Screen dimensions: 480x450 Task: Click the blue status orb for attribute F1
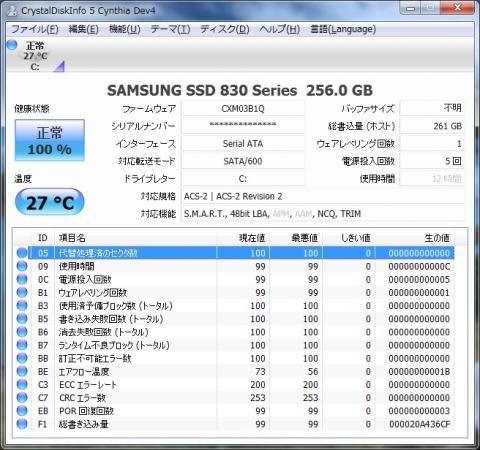click(x=22, y=424)
